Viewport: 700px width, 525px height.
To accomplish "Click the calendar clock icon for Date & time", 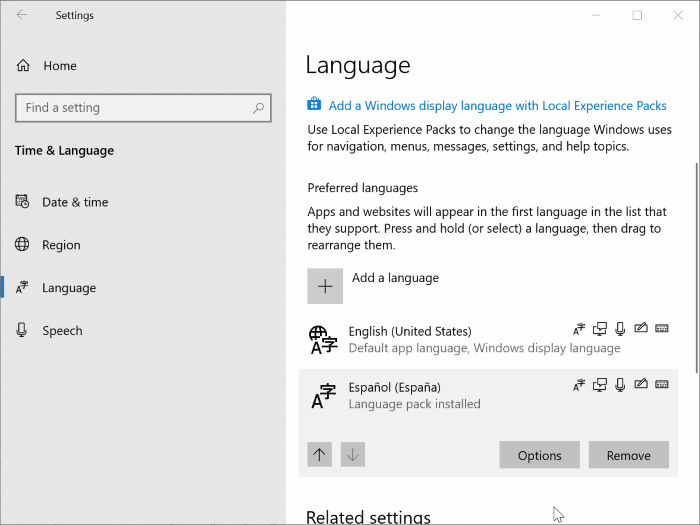I will point(22,201).
